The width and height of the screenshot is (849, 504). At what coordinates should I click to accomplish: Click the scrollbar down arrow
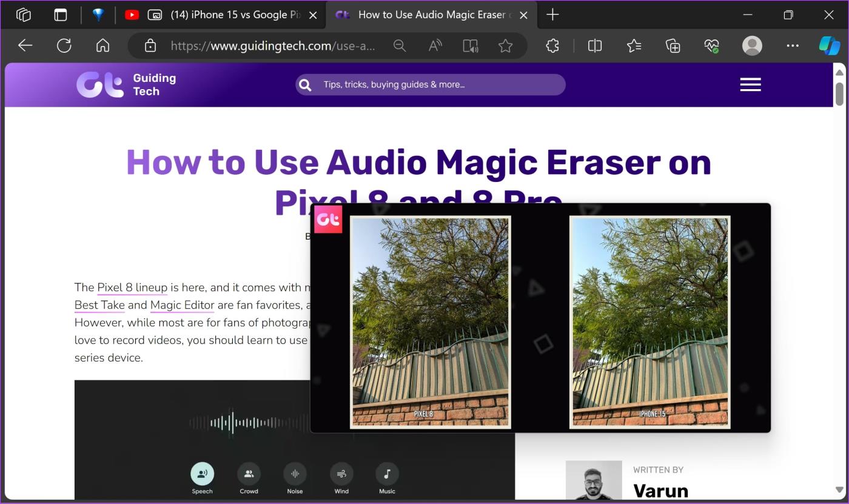tap(839, 489)
